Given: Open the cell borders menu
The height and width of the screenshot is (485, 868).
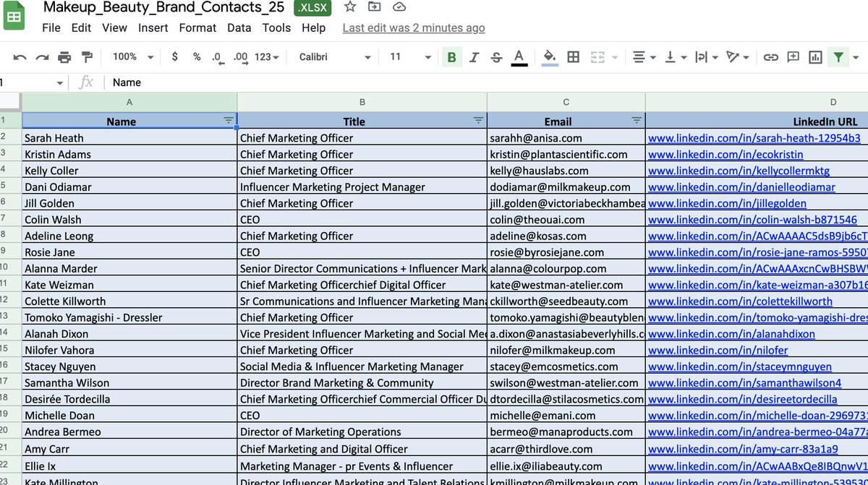Looking at the screenshot, I should [574, 57].
